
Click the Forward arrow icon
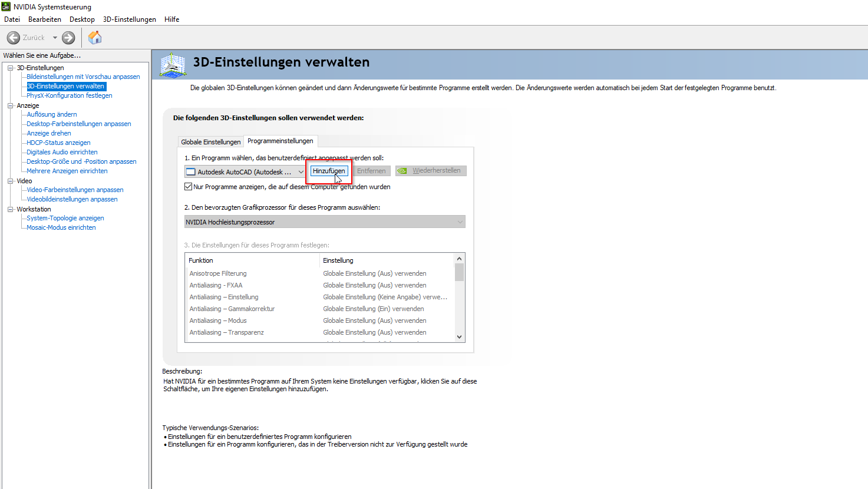pos(68,38)
